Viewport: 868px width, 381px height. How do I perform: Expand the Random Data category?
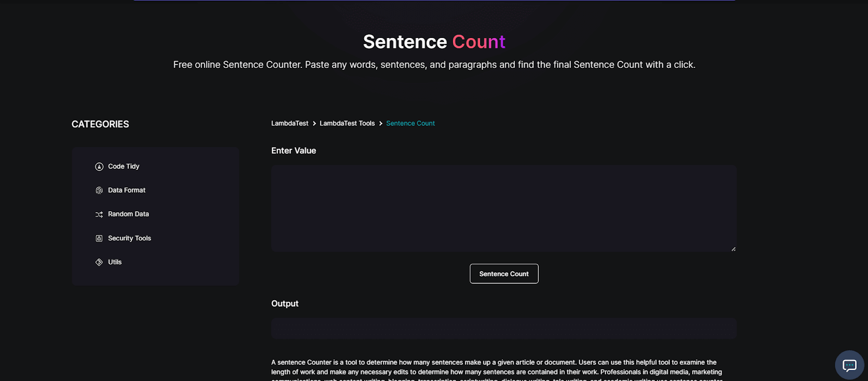click(x=128, y=214)
